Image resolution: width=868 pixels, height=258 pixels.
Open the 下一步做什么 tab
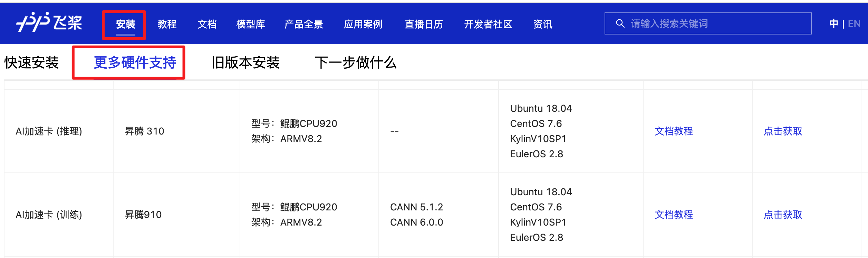357,63
